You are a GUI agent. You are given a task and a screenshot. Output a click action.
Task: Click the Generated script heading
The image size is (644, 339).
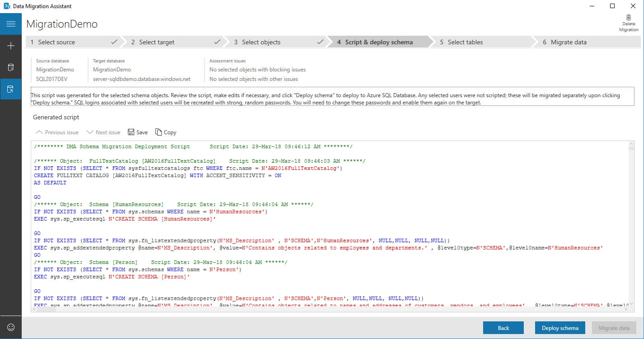pyautogui.click(x=56, y=117)
